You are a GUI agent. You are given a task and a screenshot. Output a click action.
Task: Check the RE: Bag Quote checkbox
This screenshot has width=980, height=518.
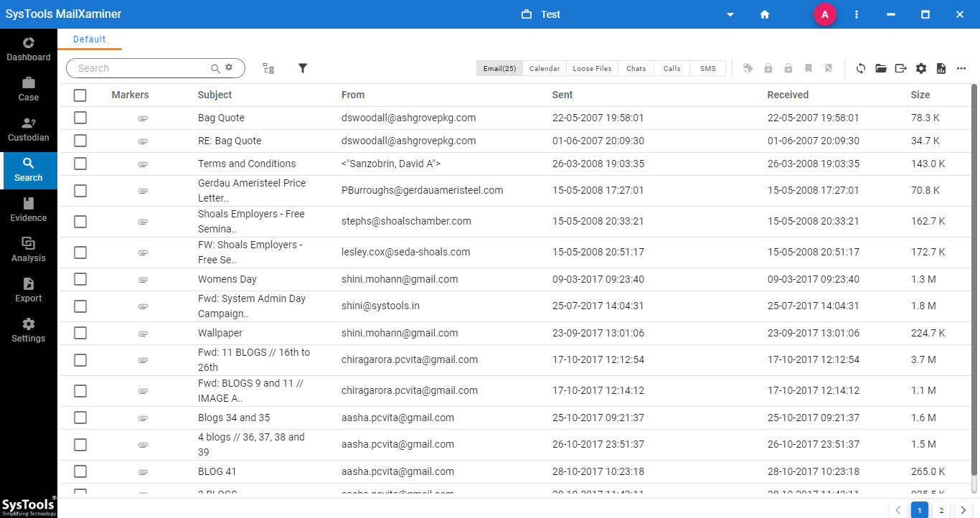click(x=80, y=141)
